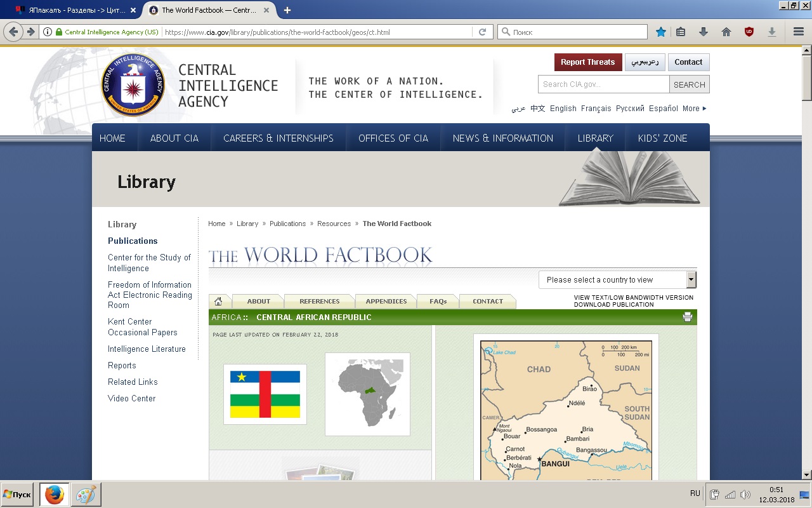
Task: Open Reports sidebar link
Action: (122, 366)
